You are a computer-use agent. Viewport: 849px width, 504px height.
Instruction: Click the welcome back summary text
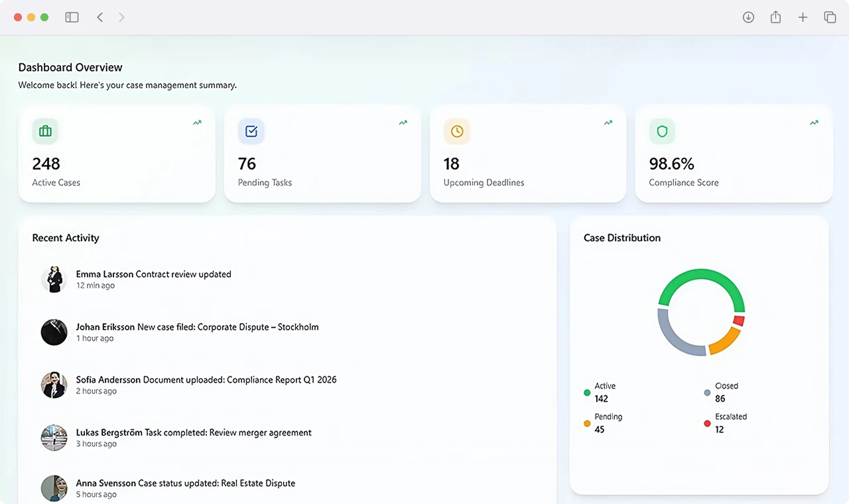pyautogui.click(x=127, y=86)
